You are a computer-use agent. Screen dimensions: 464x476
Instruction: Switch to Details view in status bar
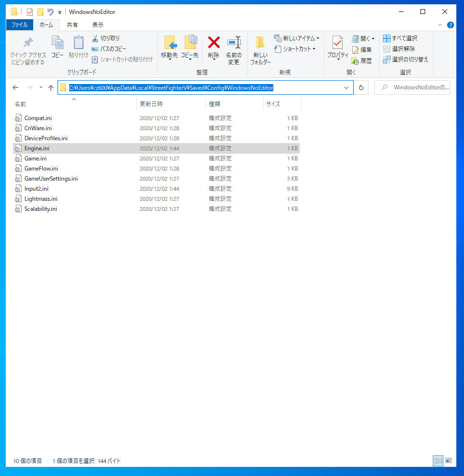(438, 461)
